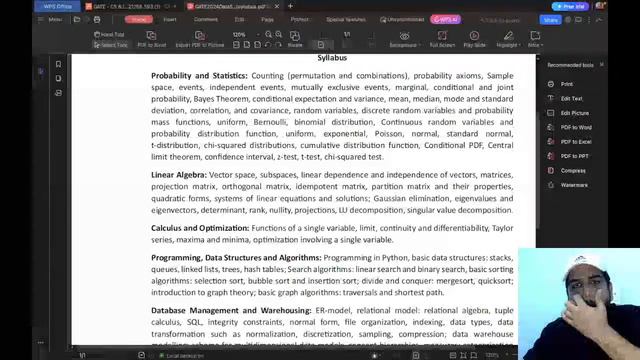Image resolution: width=640 pixels, height=360 pixels.
Task: Open the Highlight tool dropdown
Action: pos(508,40)
